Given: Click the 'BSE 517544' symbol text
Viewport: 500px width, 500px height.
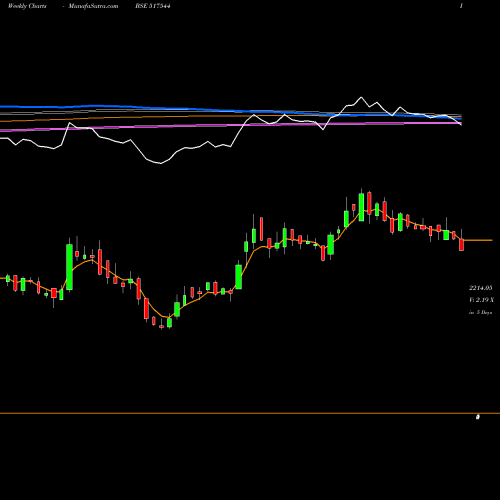Looking at the screenshot, I should point(153,6).
